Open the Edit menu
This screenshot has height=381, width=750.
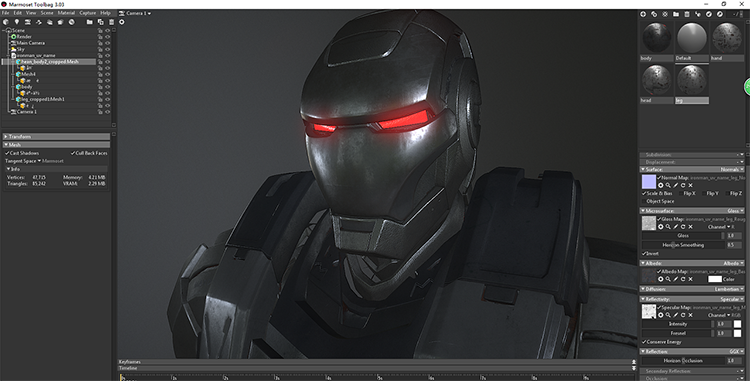tap(18, 13)
